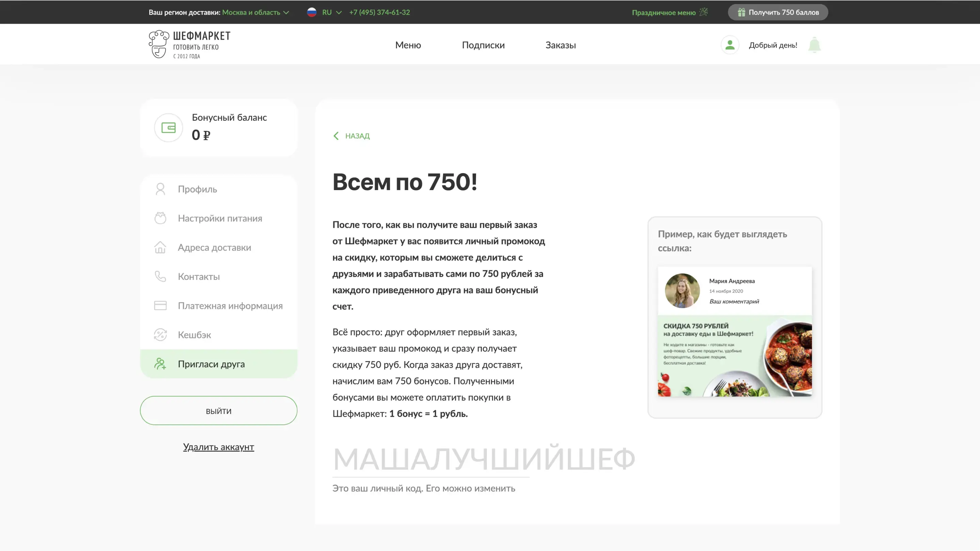The width and height of the screenshot is (980, 551).
Task: Expand the delivery region Москва и область dropdown
Action: click(x=256, y=12)
